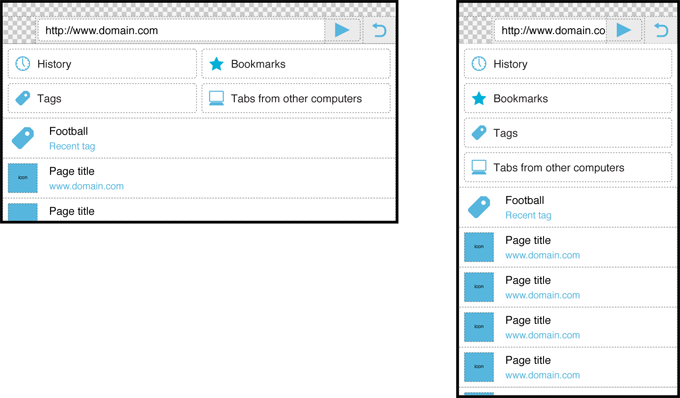Open History in the tall portrait mockup
This screenshot has width=680, height=398.
(568, 64)
